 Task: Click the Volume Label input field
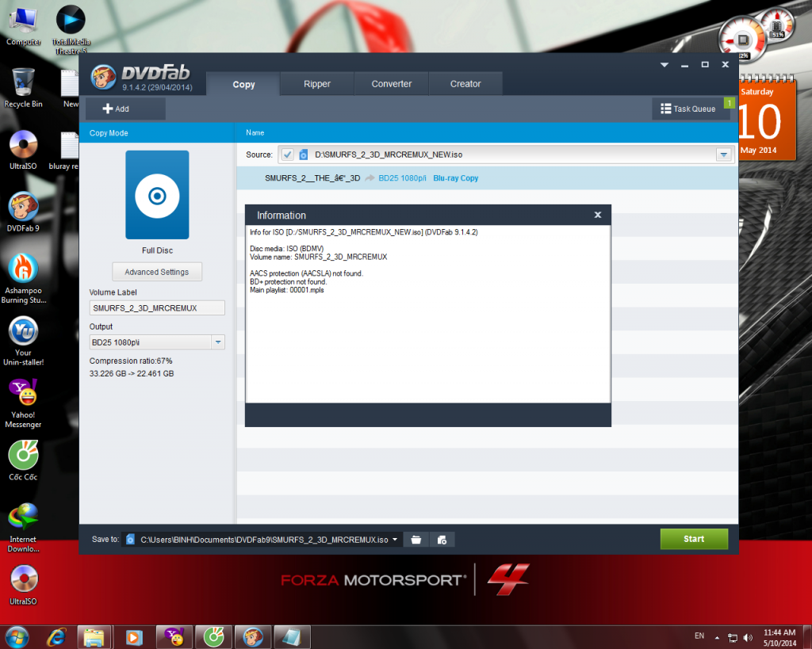pos(157,308)
